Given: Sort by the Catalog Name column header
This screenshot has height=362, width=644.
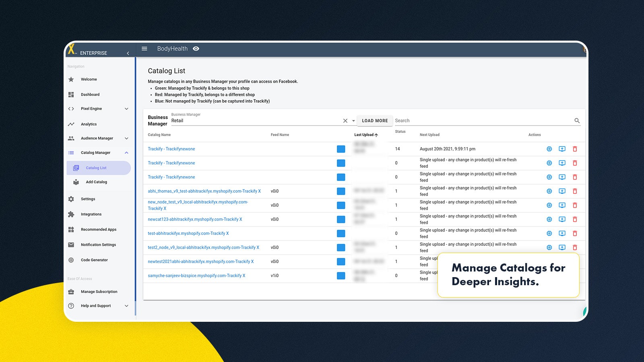Looking at the screenshot, I should coord(159,135).
